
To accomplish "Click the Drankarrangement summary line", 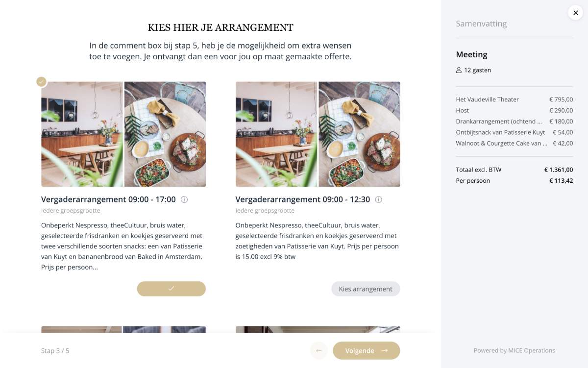I will [x=514, y=121].
